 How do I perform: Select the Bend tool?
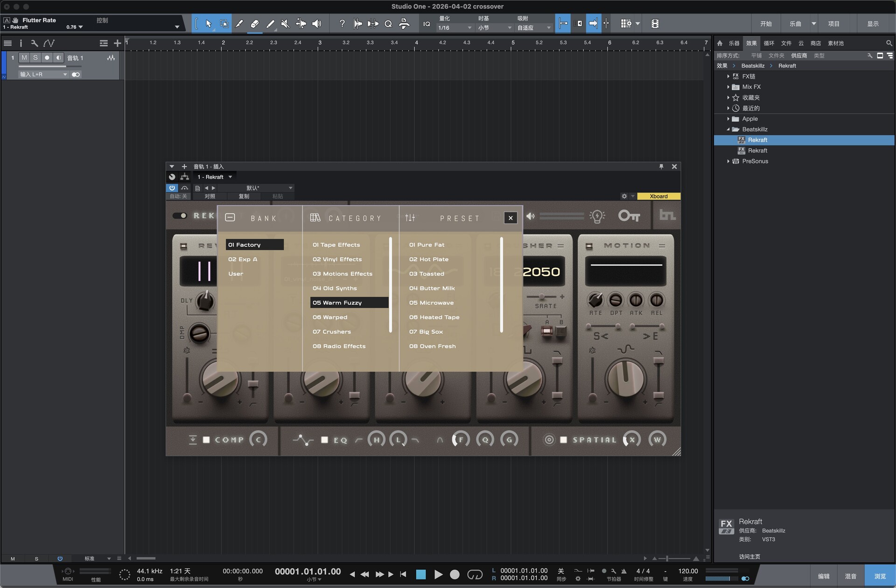click(x=301, y=24)
